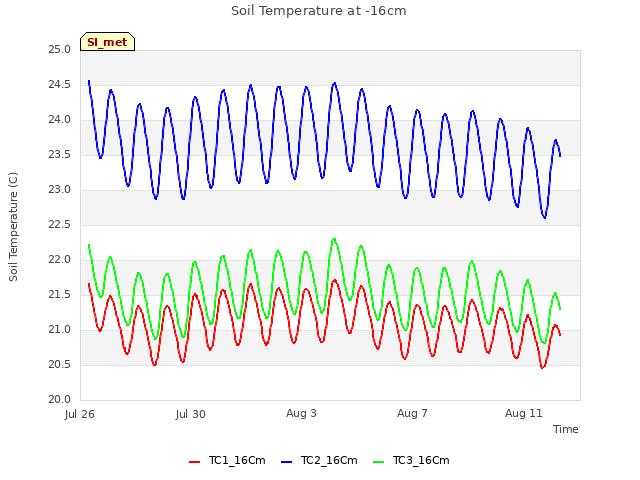Click the 21.5 y-axis tick label

pyautogui.click(x=60, y=294)
